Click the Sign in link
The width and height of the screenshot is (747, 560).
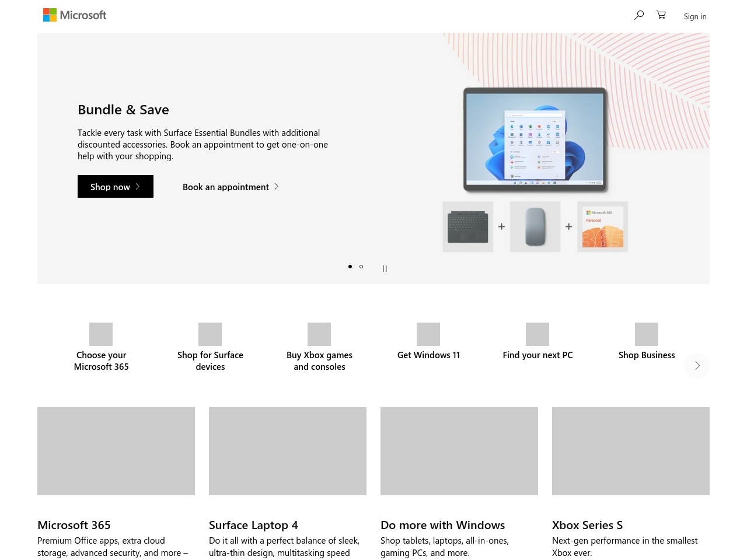[x=695, y=16]
